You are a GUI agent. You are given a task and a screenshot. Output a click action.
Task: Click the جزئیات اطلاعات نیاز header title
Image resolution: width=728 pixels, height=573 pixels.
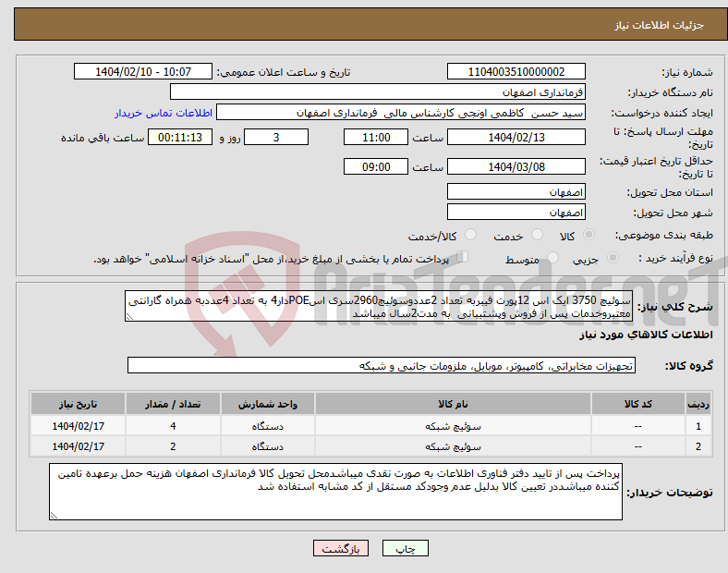(659, 25)
